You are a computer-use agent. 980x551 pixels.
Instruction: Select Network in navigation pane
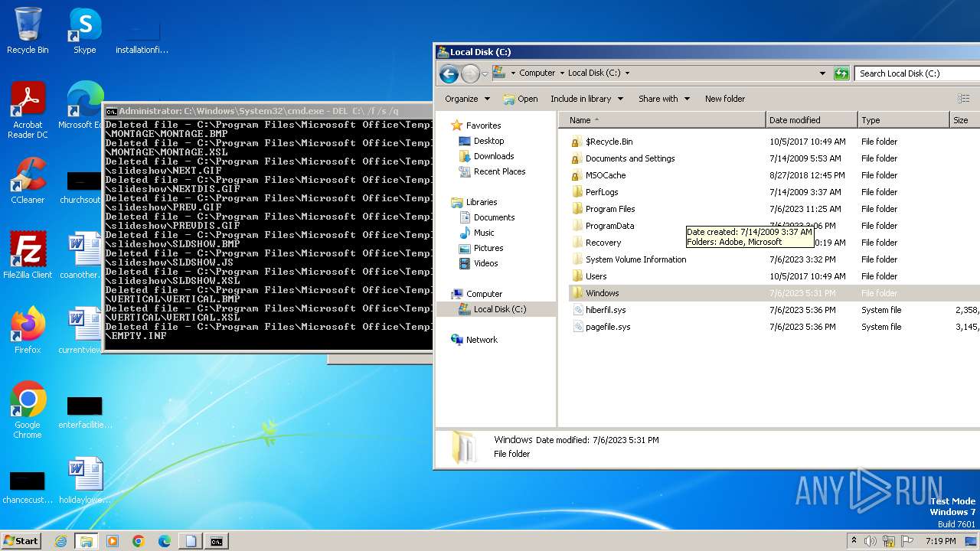click(482, 340)
